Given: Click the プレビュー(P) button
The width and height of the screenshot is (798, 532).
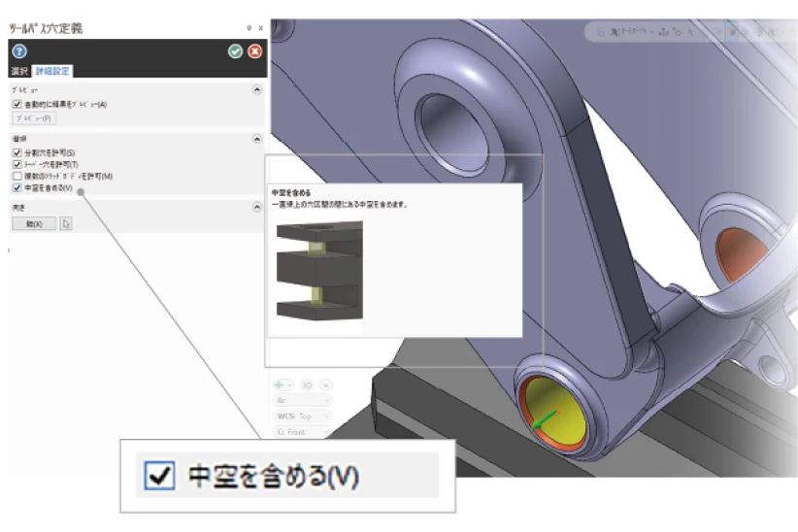Looking at the screenshot, I should (x=34, y=118).
